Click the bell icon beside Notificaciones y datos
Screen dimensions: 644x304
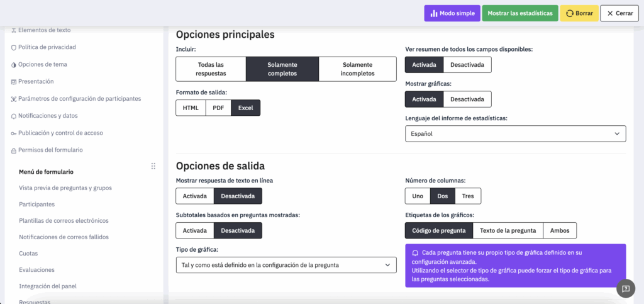(14, 116)
